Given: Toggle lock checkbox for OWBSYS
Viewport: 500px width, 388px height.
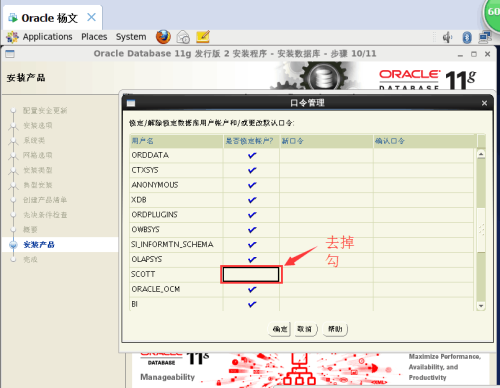Looking at the screenshot, I should click(252, 230).
